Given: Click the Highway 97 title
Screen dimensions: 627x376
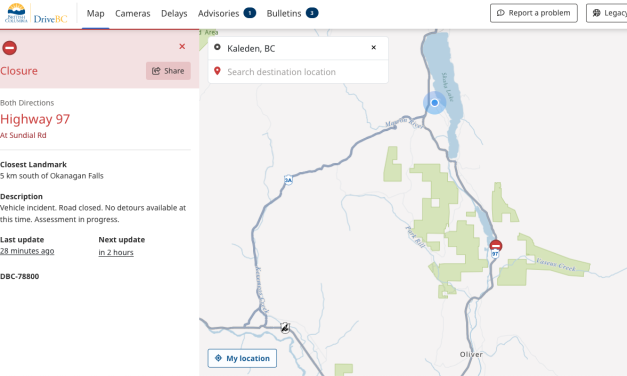Looking at the screenshot, I should click(35, 119).
